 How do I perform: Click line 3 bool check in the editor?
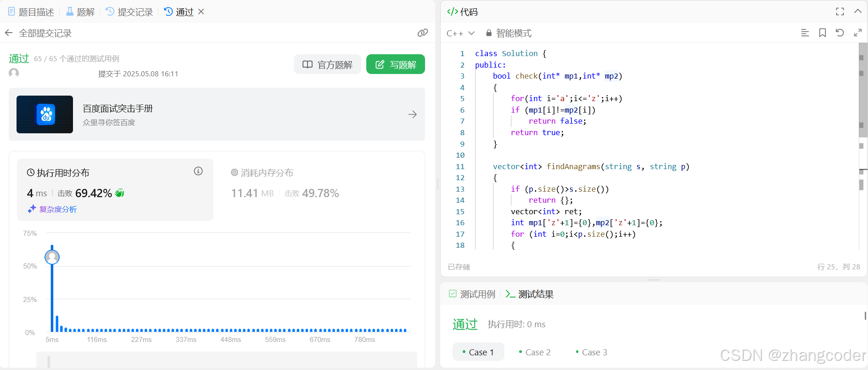557,76
